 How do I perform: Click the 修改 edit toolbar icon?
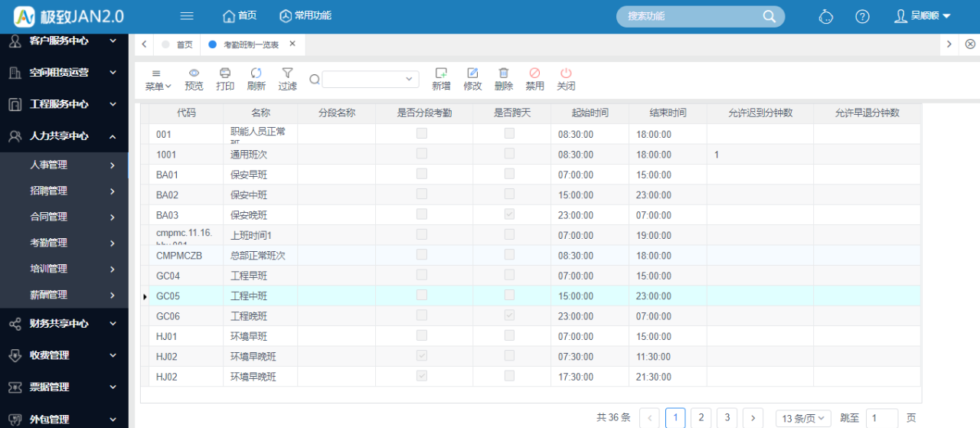click(x=472, y=80)
